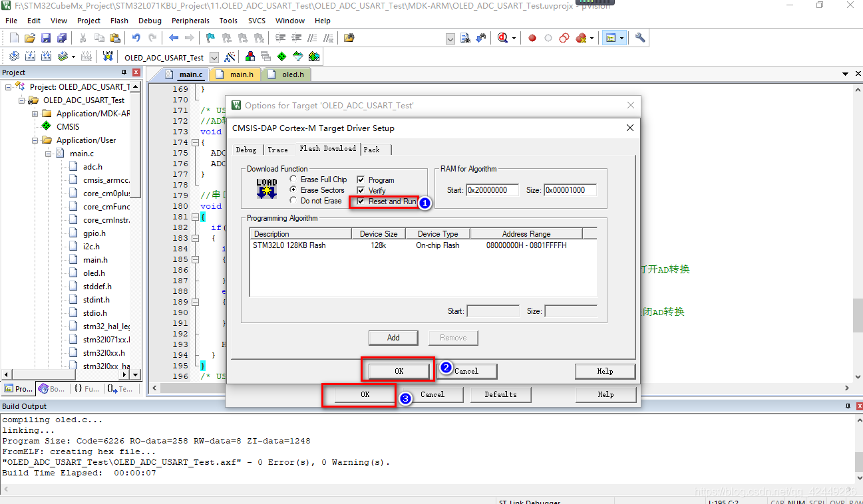Screen dimensions: 863x504
Task: Click the Save All toolbar icon
Action: (62, 38)
